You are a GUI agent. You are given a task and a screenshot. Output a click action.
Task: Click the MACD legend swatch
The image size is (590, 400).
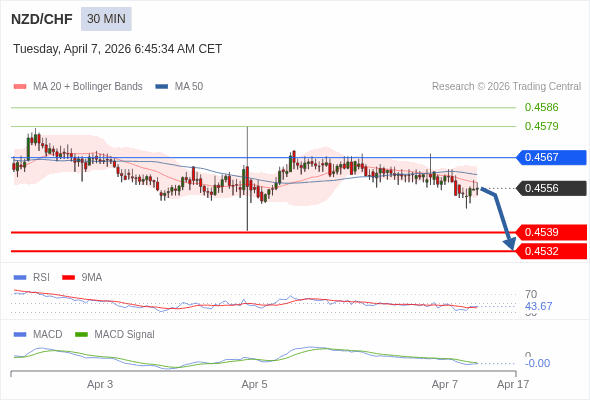(x=20, y=335)
